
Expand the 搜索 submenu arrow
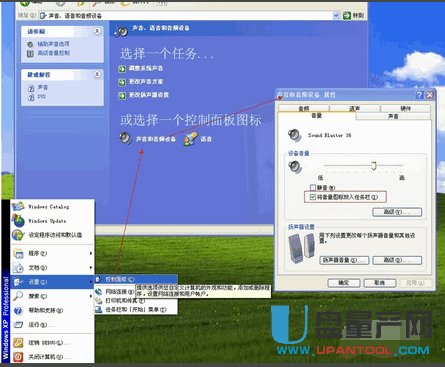pyautogui.click(x=91, y=296)
